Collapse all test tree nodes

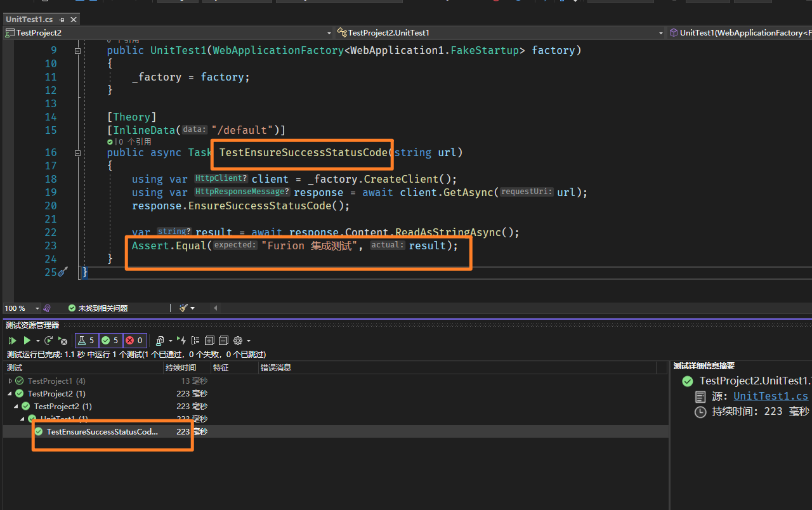click(223, 341)
